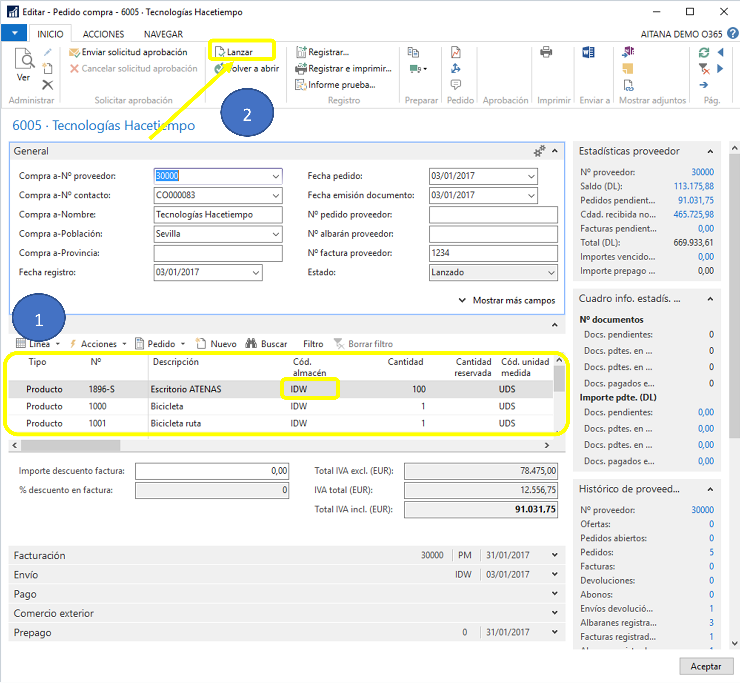Click the comments bubble icon in Pedido
740x700 pixels.
pyautogui.click(x=456, y=85)
